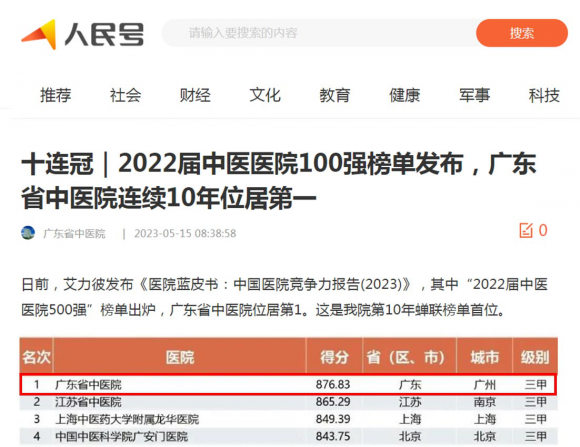Image resolution: width=580 pixels, height=447 pixels.
Task: Open the 科技 tab
Action: [x=544, y=95]
